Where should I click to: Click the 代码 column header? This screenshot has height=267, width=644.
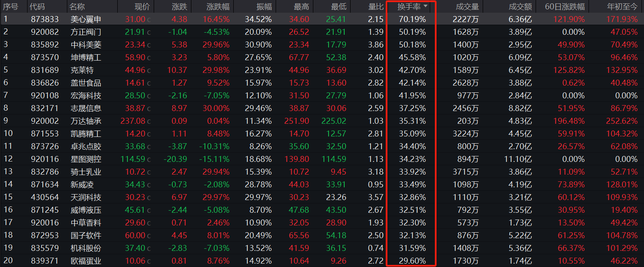coord(38,6)
